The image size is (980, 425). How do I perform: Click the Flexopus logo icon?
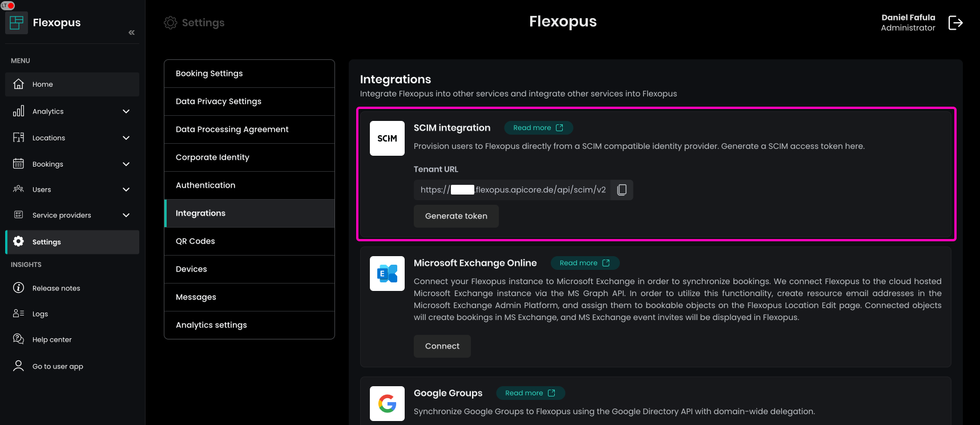click(x=17, y=23)
